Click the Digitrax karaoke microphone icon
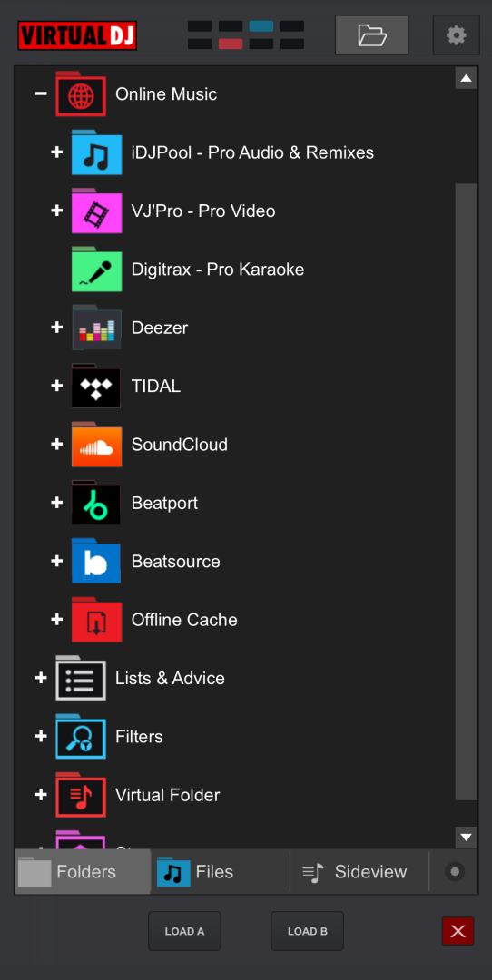The width and height of the screenshot is (492, 980). 96,269
